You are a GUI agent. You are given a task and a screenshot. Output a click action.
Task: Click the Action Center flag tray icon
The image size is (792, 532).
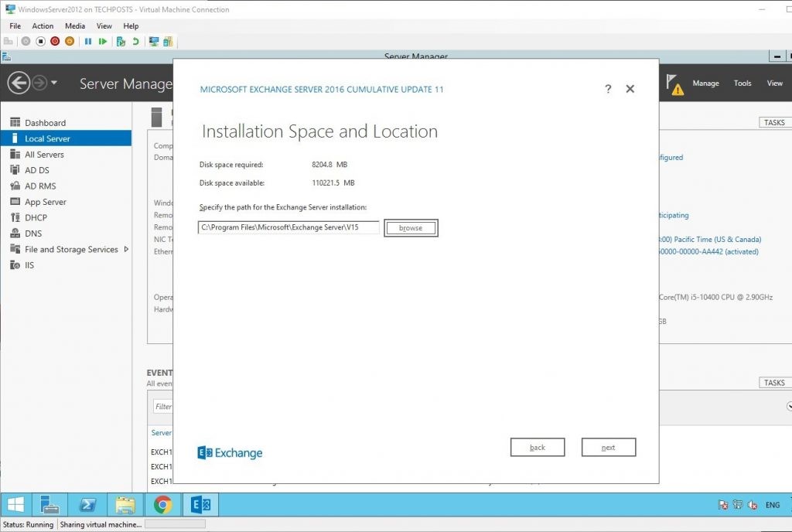click(x=723, y=505)
